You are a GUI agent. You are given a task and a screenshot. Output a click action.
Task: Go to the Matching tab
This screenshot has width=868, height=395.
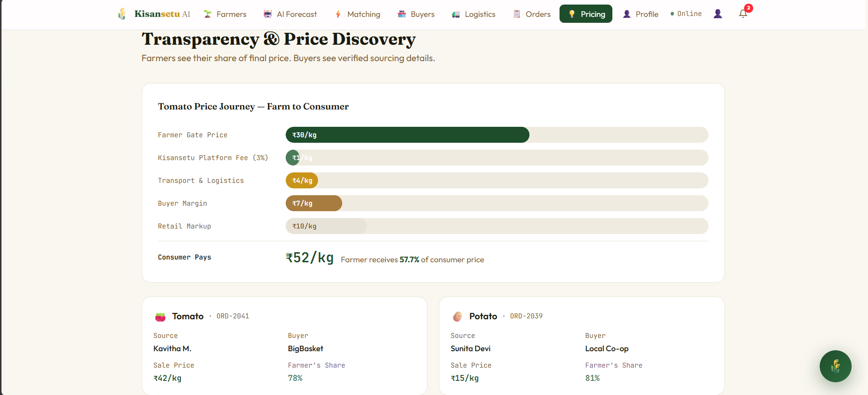pos(357,14)
